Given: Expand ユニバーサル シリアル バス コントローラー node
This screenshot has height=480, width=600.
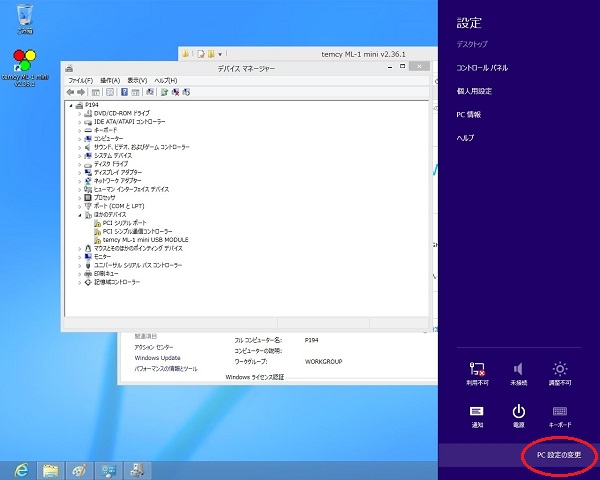Looking at the screenshot, I should coord(80,265).
